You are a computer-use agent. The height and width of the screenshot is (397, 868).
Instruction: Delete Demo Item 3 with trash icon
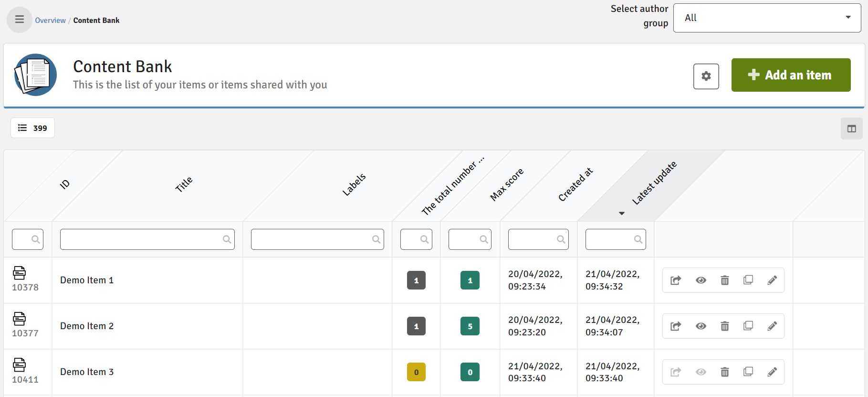click(724, 372)
